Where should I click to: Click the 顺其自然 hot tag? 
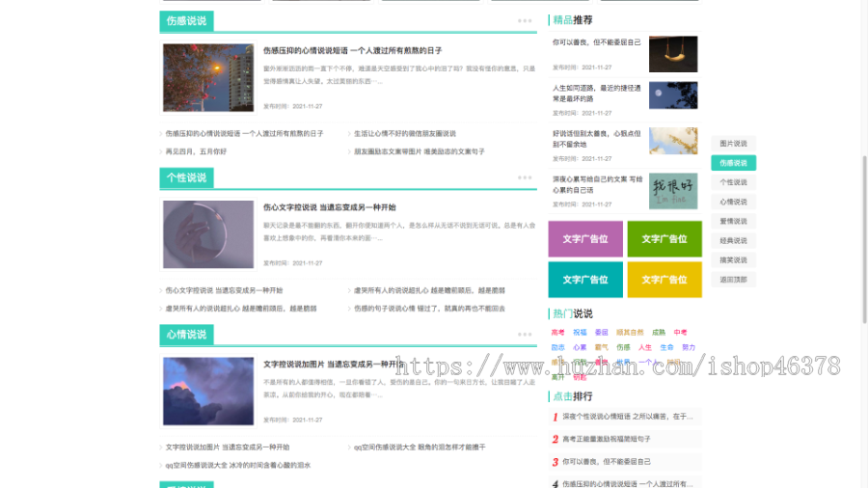[x=630, y=333]
